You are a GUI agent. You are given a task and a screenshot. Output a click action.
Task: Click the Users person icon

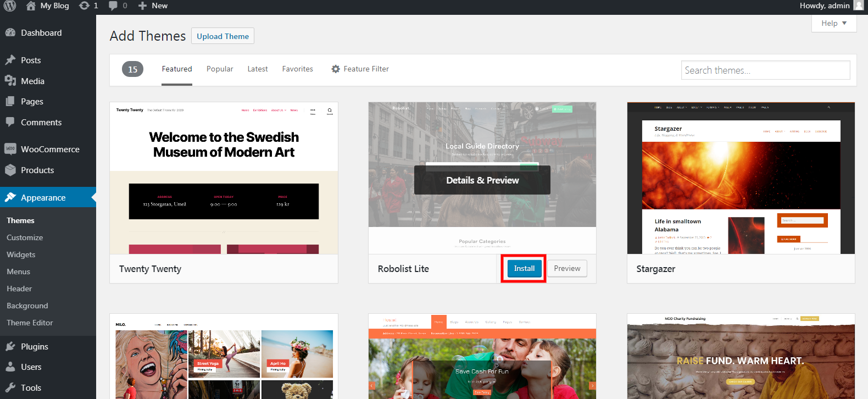[10, 367]
